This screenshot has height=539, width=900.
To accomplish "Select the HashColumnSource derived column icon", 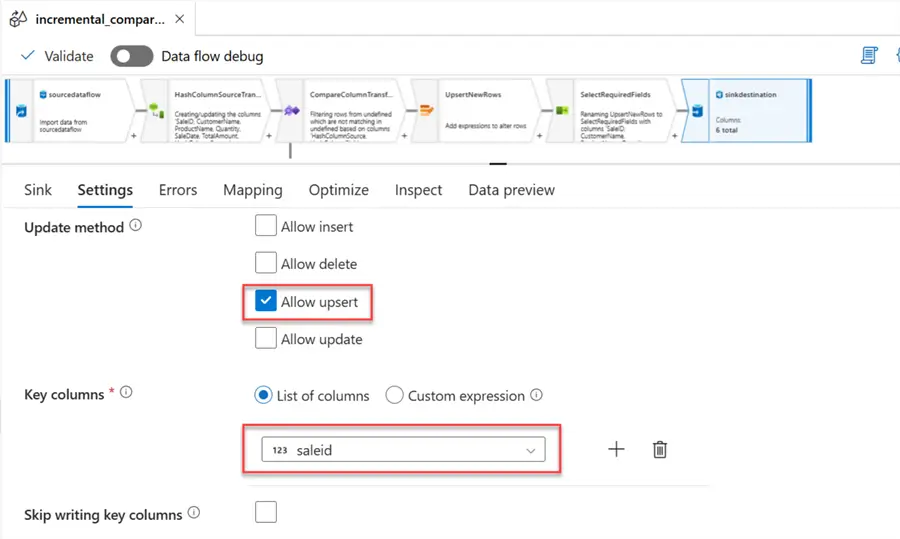I will (x=156, y=111).
